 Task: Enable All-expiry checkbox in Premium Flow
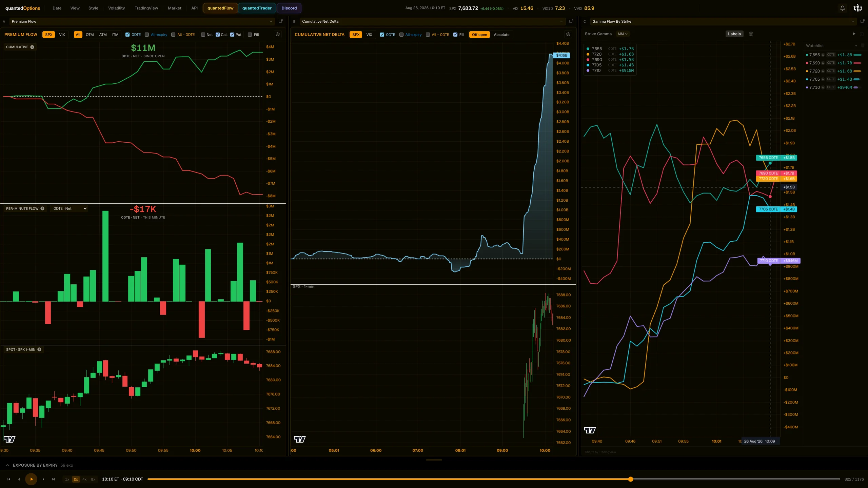pos(147,35)
